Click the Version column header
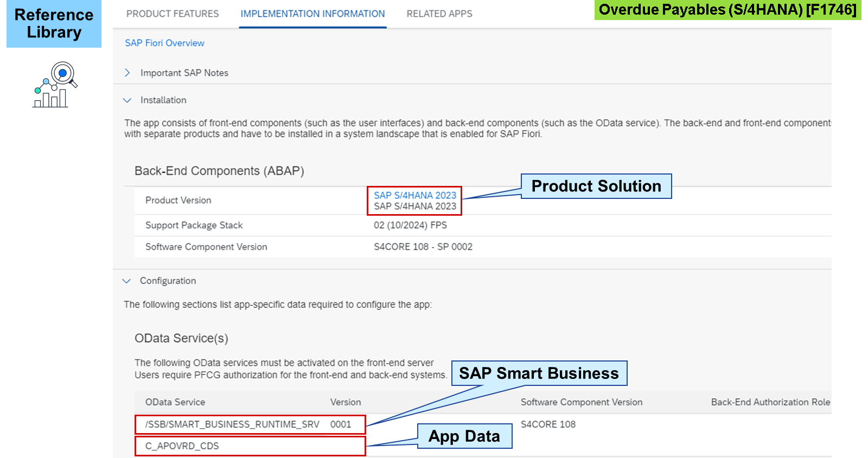Viewport: 868px width, 458px height. (x=346, y=402)
